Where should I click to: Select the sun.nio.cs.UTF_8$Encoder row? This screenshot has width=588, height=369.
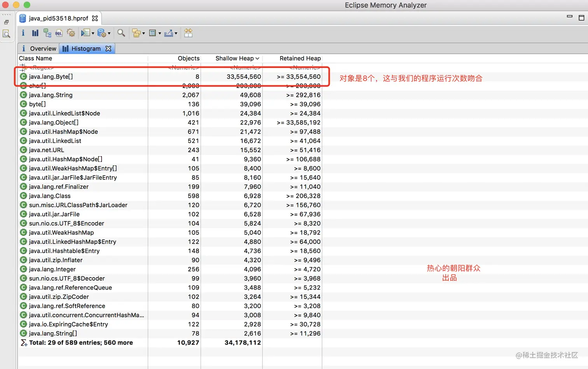(170, 223)
